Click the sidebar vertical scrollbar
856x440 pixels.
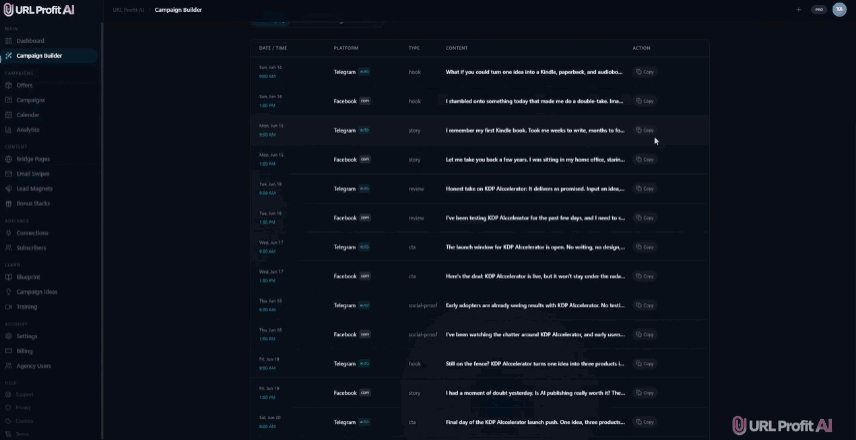(x=102, y=229)
